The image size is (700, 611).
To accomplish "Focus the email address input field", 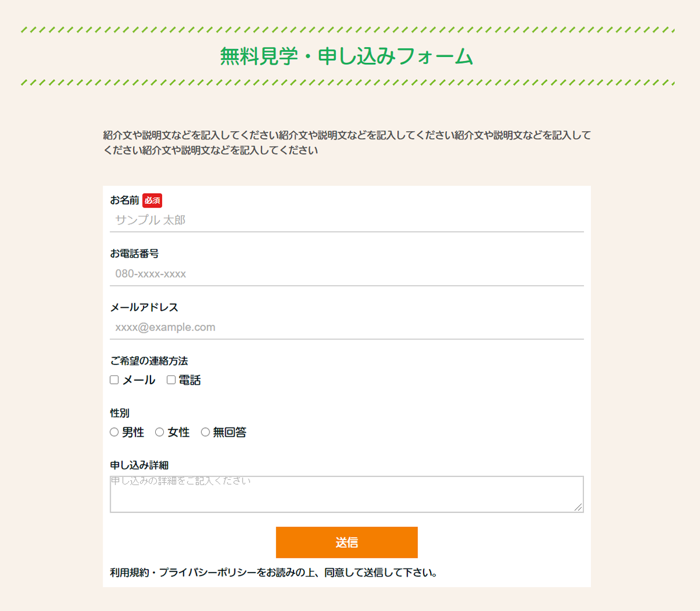I will (x=346, y=328).
